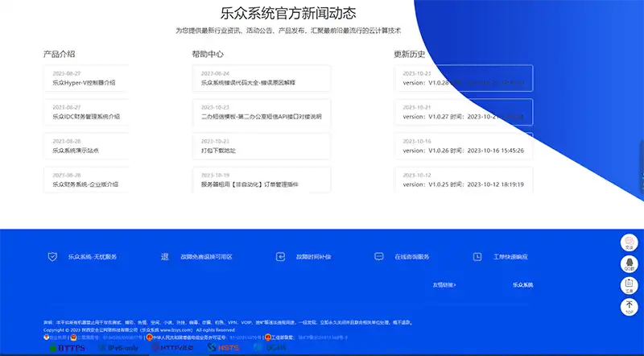The image size is (644, 356).
Task: Open version V1.0.26 update history entry
Action: 463,150
